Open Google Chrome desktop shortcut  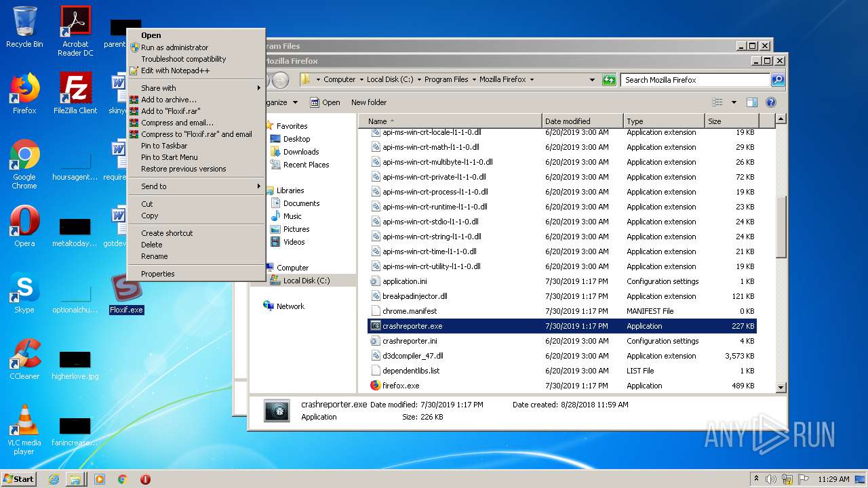click(x=24, y=164)
